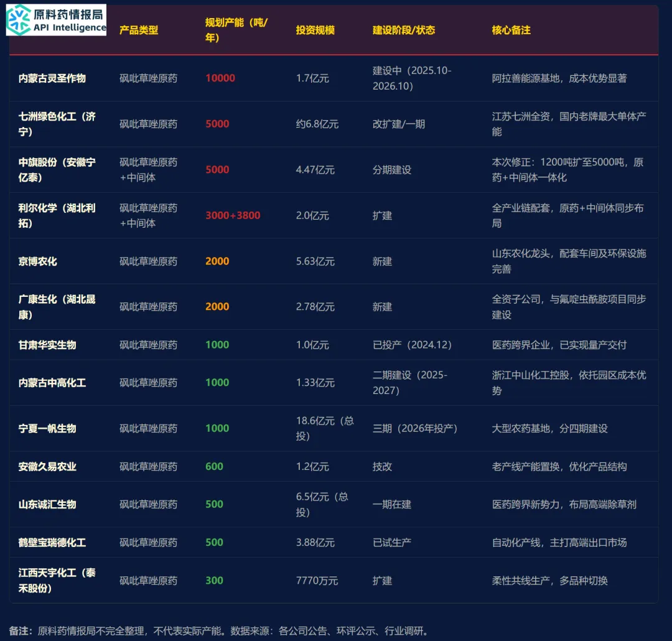
Task: Click note 大型农药基地，分四期建设
Action: click(549, 428)
